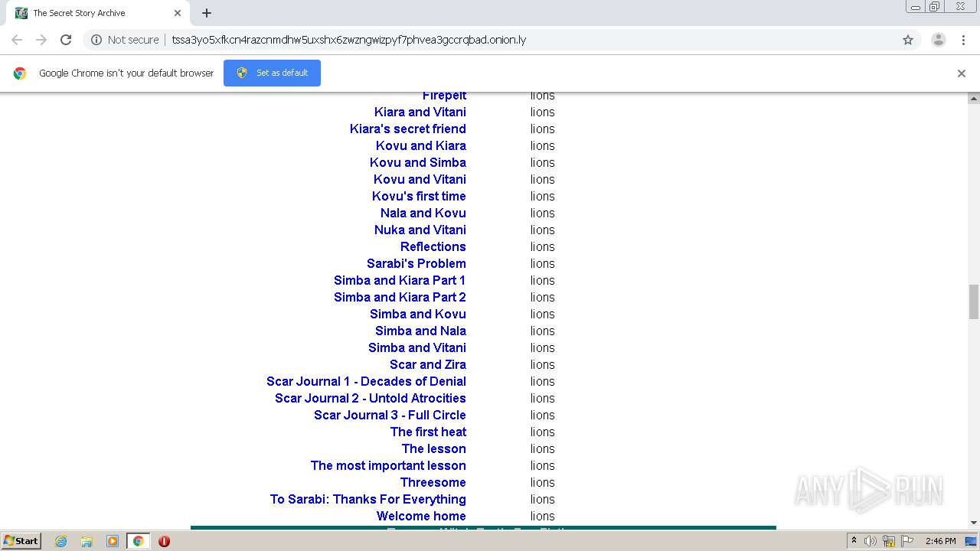Open the Windows Start menu

21,541
